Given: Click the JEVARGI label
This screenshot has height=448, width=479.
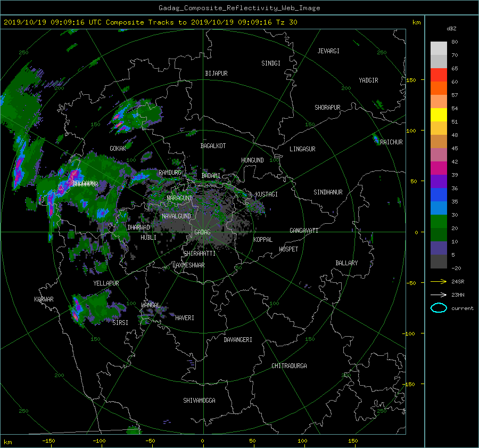Looking at the screenshot, I should tap(328, 51).
